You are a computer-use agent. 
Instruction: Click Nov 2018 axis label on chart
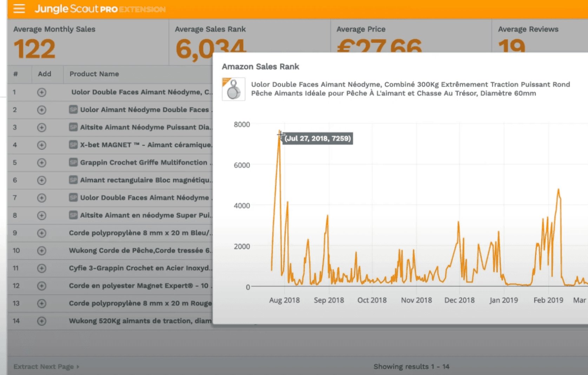click(416, 300)
